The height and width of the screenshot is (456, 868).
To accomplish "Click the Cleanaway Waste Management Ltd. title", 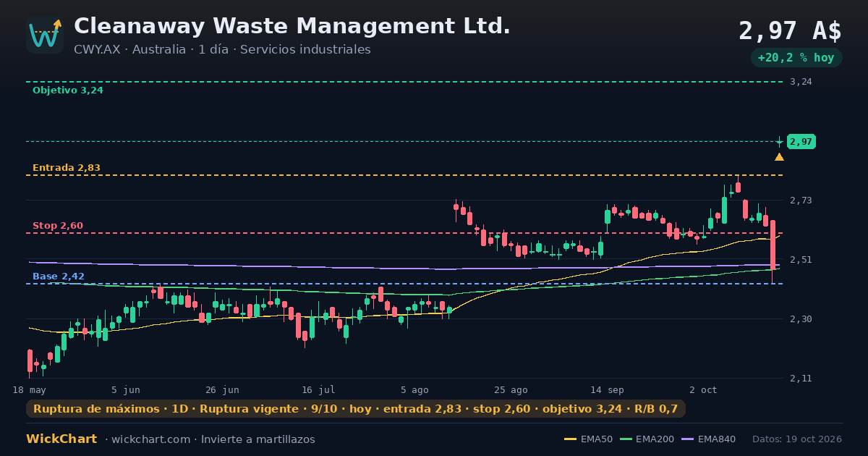I will (x=292, y=26).
